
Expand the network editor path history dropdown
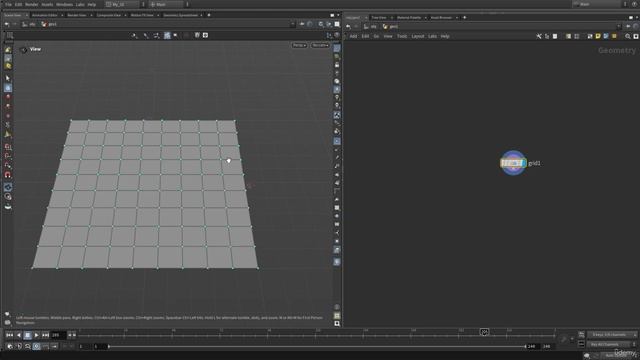619,27
